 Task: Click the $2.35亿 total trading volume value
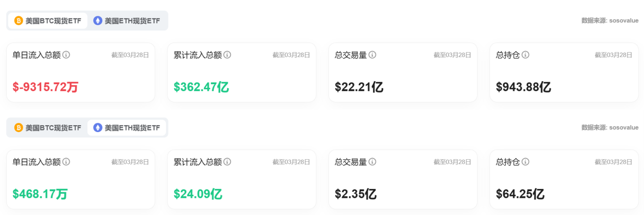(x=355, y=194)
